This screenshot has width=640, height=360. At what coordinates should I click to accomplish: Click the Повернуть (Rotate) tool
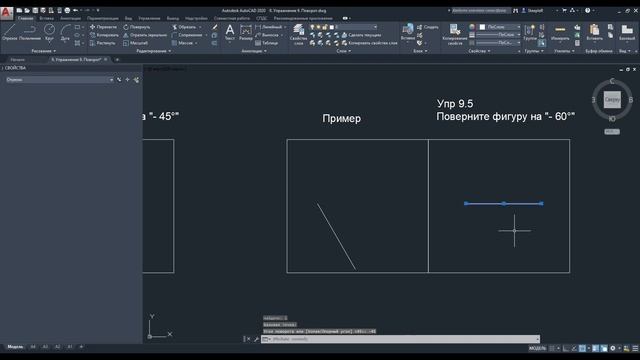[137, 27]
